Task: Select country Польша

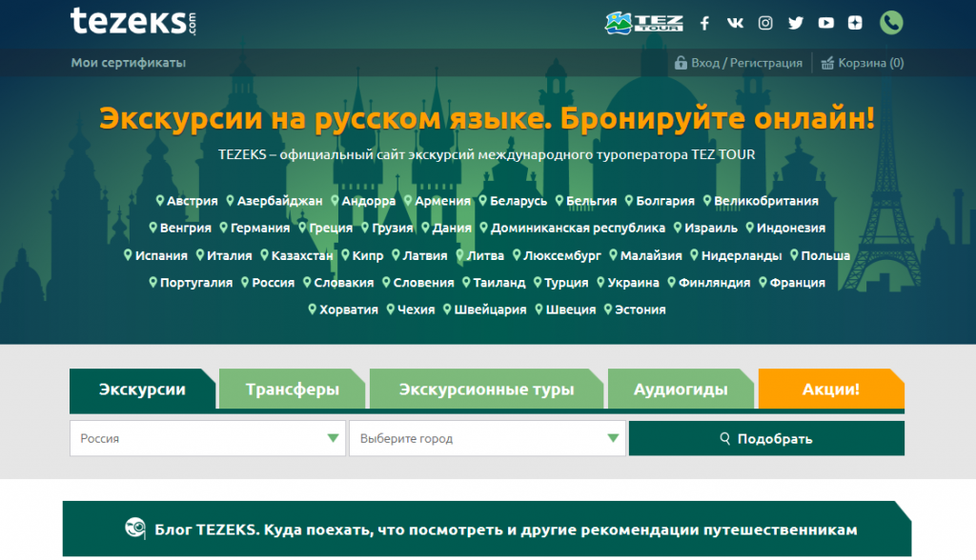Action: (x=825, y=256)
